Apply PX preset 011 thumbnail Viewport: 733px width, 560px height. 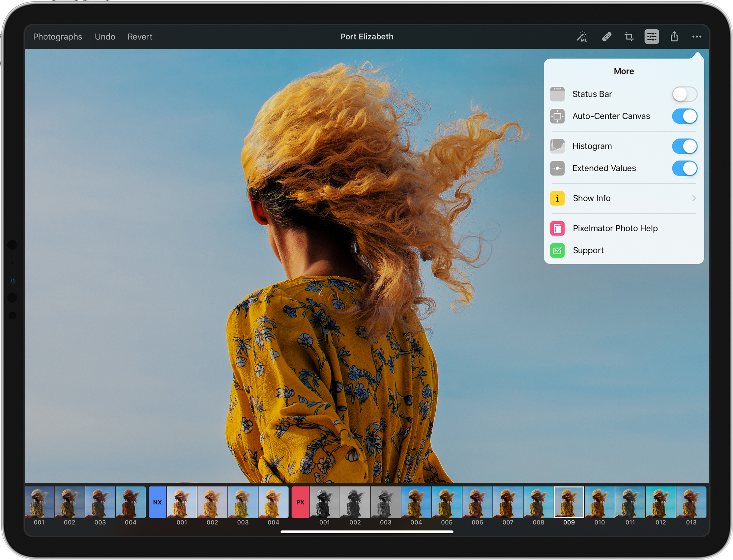pyautogui.click(x=630, y=502)
